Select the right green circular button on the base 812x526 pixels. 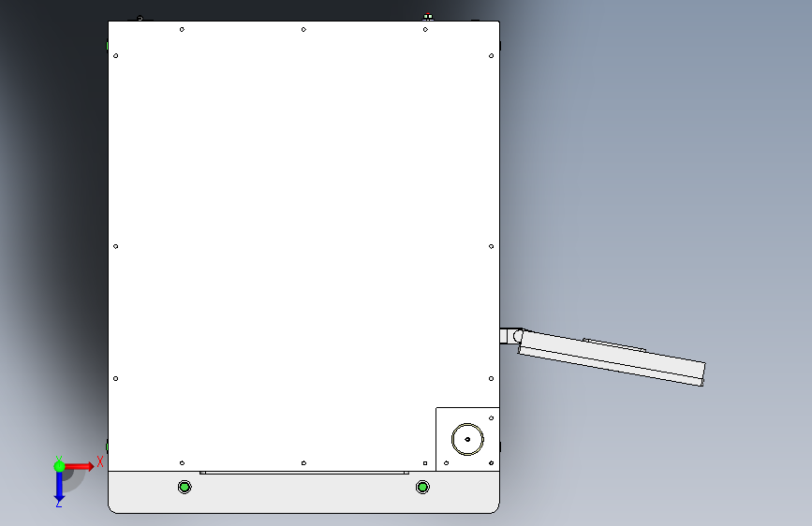[422, 488]
